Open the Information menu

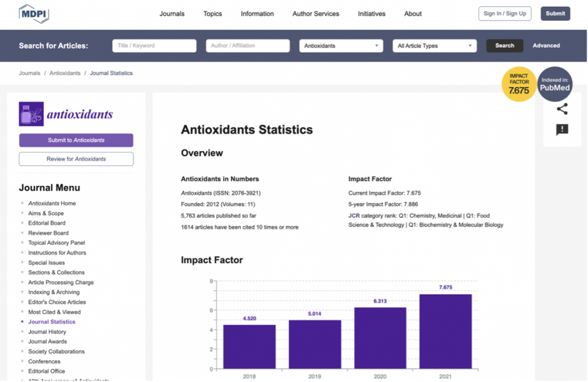point(257,14)
